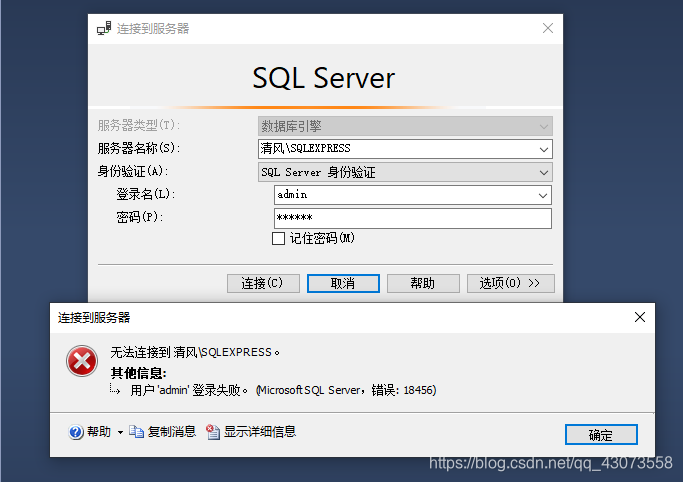This screenshot has width=683, height=482.
Task: Toggle the 记住密码 checkbox
Action: tap(278, 239)
